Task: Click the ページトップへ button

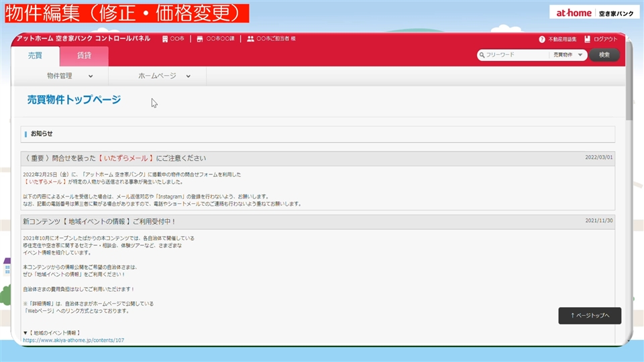Action: coord(590,315)
